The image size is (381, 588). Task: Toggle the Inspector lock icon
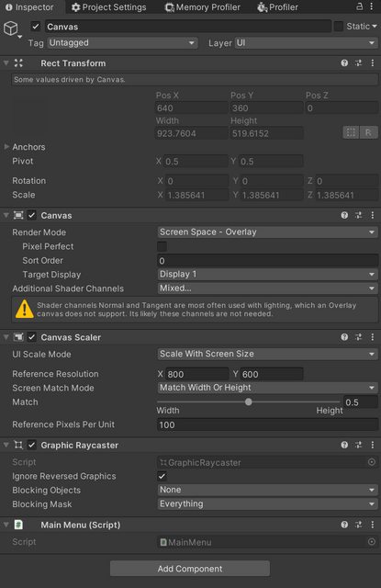(x=359, y=6)
